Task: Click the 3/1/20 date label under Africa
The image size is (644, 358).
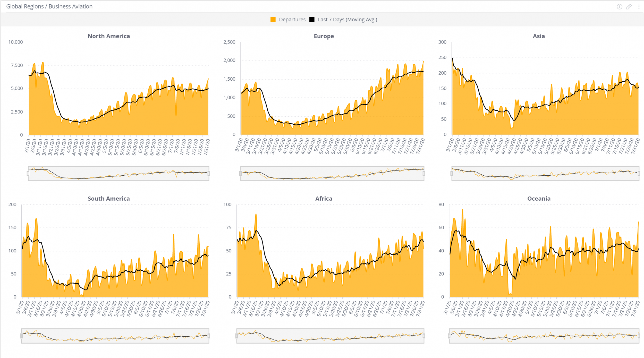Action: (x=234, y=308)
